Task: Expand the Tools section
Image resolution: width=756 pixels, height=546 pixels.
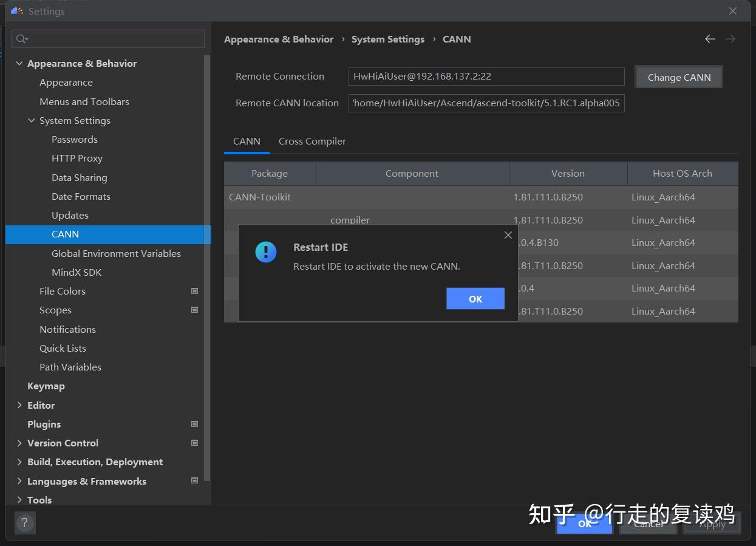Action: pyautogui.click(x=19, y=500)
